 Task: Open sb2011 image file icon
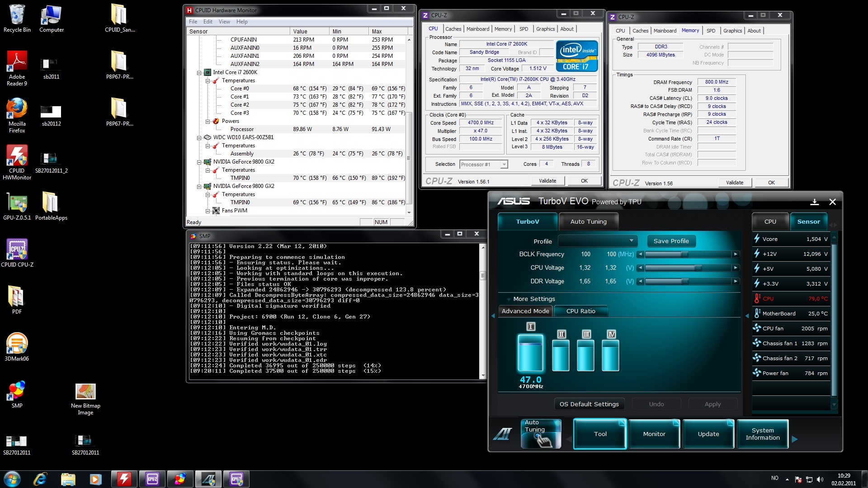[51, 68]
